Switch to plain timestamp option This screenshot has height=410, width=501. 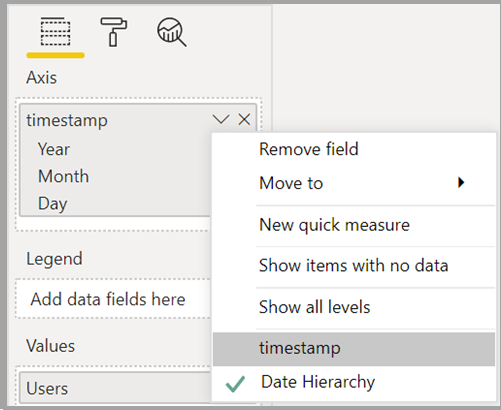[354, 349]
